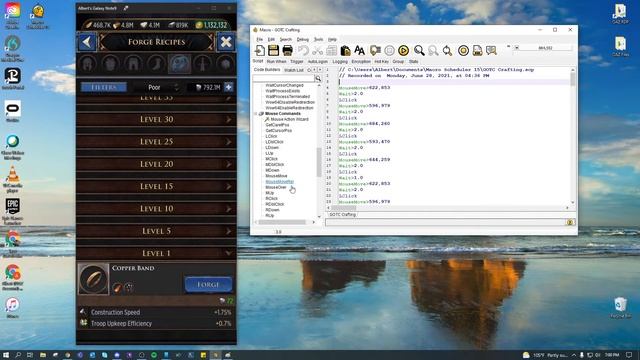Open the Recycle Bin desktop icon
The height and width of the screenshot is (360, 640).
click(620, 308)
